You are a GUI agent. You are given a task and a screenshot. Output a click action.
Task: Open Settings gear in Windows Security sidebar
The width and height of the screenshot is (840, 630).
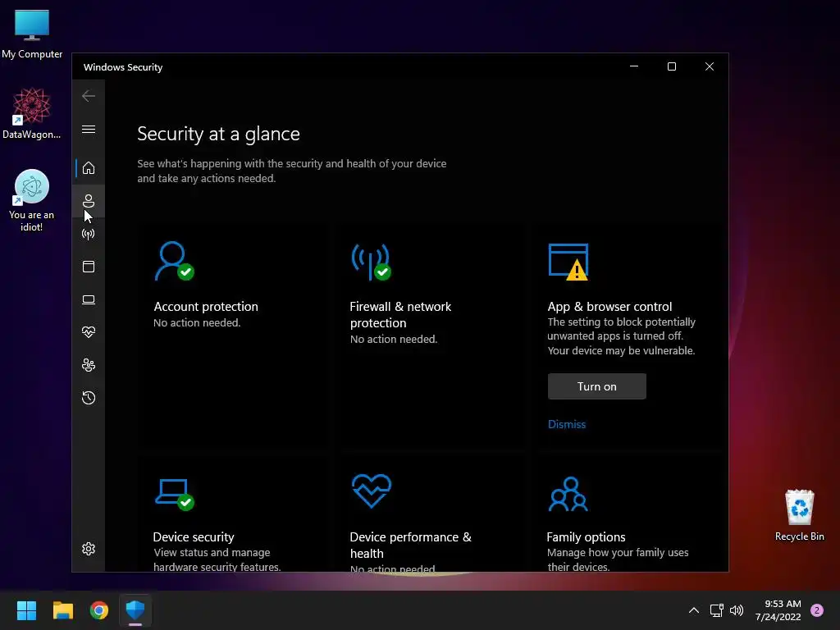click(89, 549)
